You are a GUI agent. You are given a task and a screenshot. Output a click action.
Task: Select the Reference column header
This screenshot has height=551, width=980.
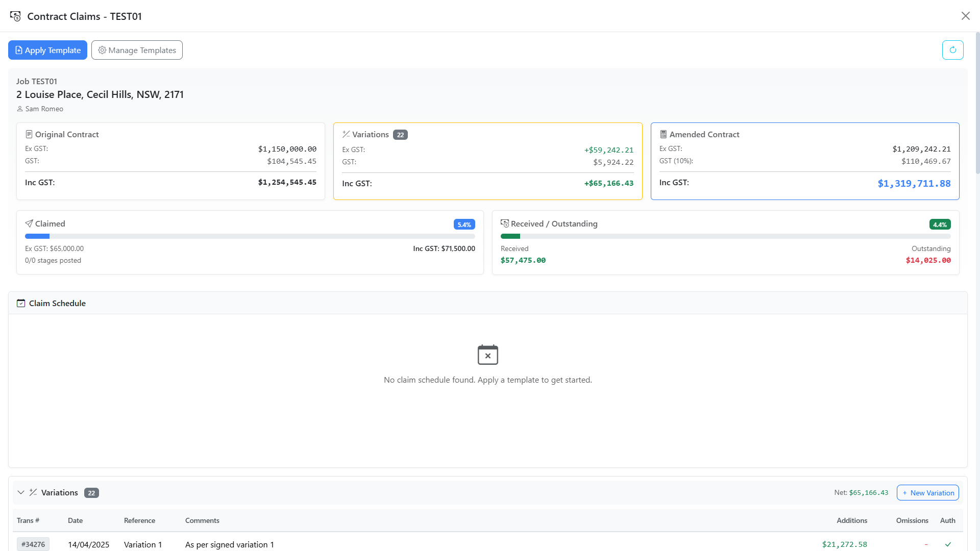(139, 520)
